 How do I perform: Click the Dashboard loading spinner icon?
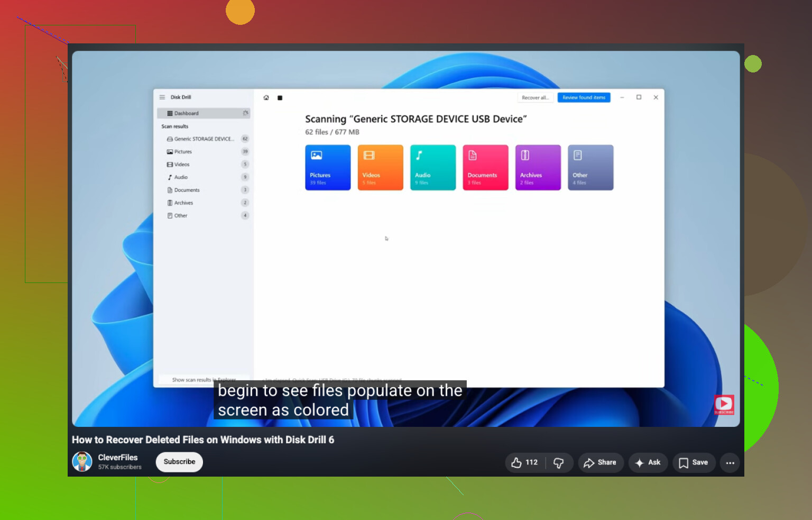pos(245,113)
